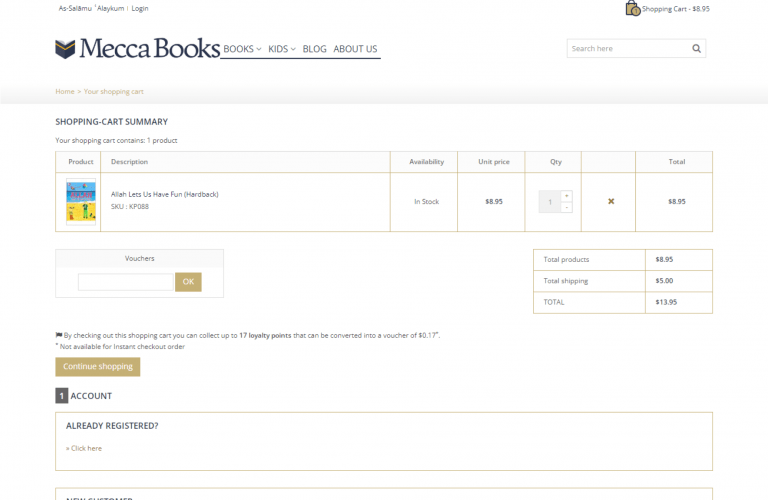Select the 'In Stock' availability text
Viewport: 768px width, 500px height.
point(427,202)
